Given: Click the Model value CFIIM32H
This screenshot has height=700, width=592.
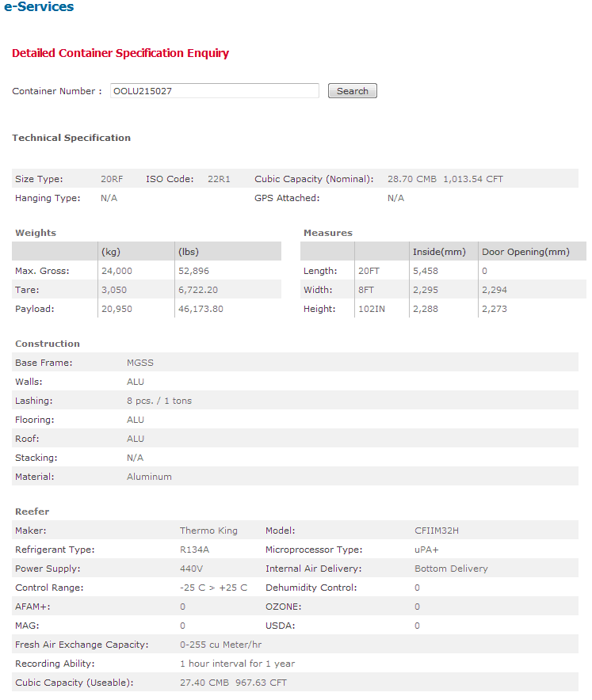Looking at the screenshot, I should pyautogui.click(x=436, y=531).
